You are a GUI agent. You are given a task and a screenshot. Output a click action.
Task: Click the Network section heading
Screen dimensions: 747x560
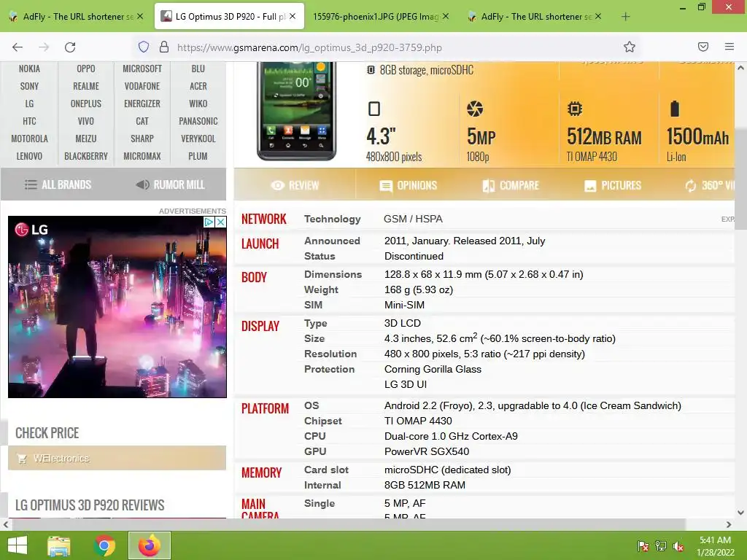[264, 219]
